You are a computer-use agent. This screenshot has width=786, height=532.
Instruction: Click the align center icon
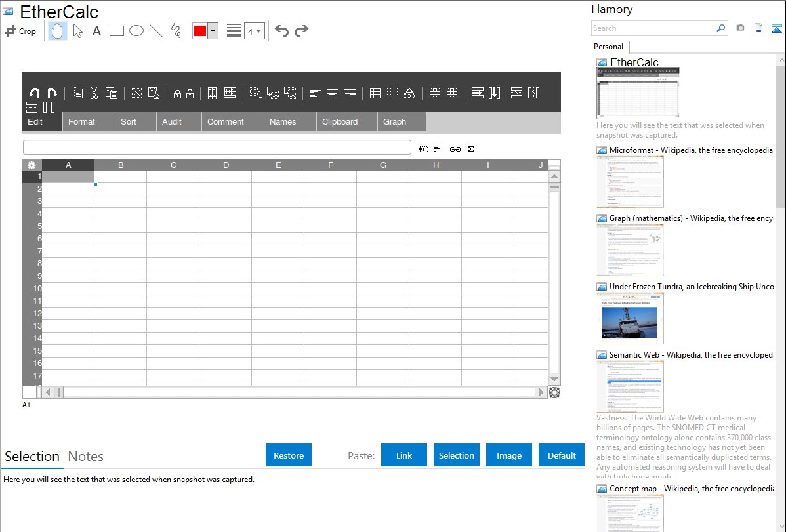coord(332,93)
